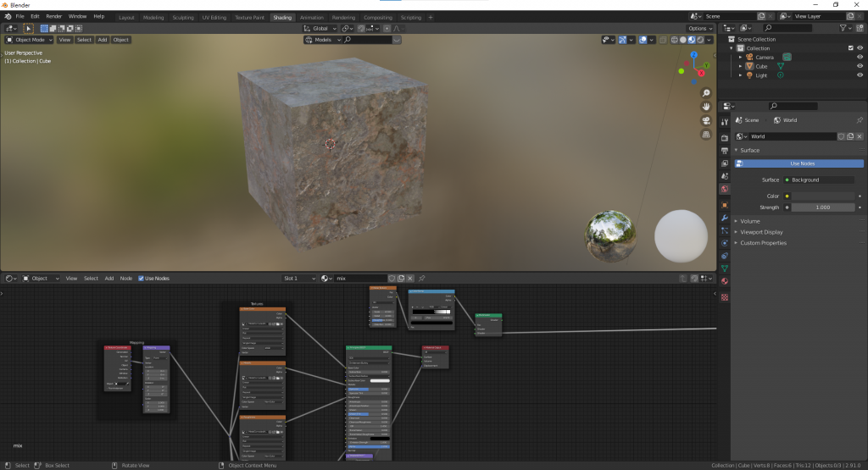Uncheck the Collection exclude checkbox
The image size is (868, 470).
(x=851, y=48)
